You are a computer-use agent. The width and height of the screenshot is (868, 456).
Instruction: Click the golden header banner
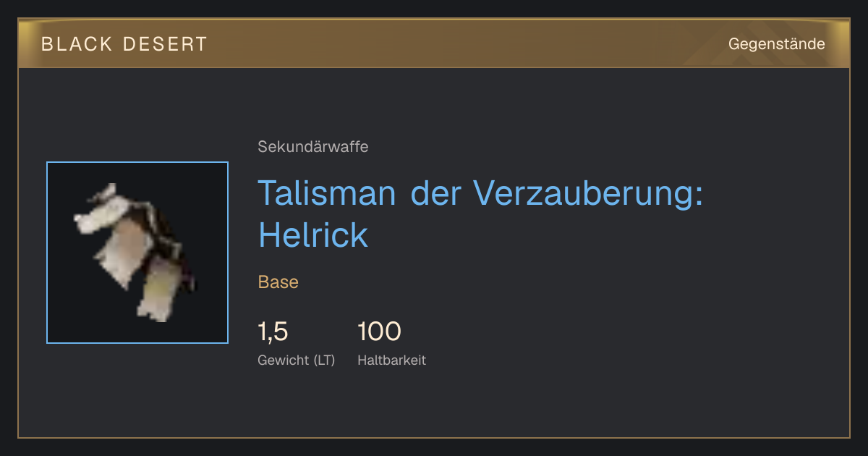click(434, 43)
